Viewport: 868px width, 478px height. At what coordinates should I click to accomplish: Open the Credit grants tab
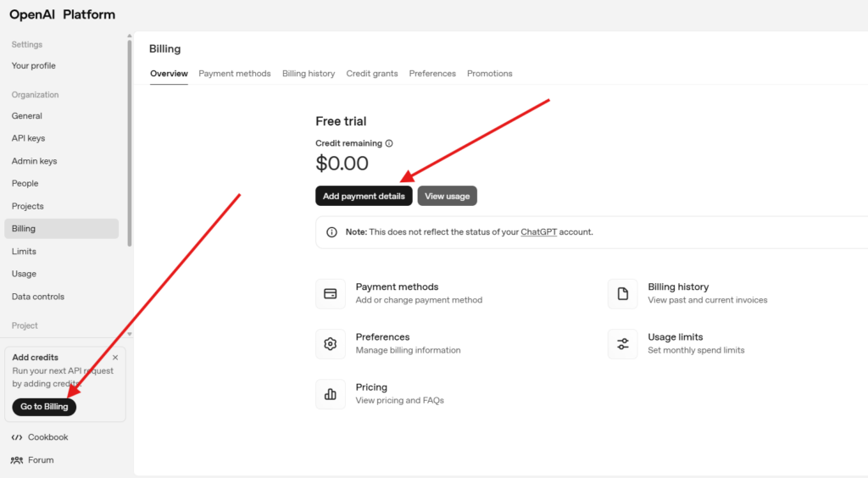[372, 74]
